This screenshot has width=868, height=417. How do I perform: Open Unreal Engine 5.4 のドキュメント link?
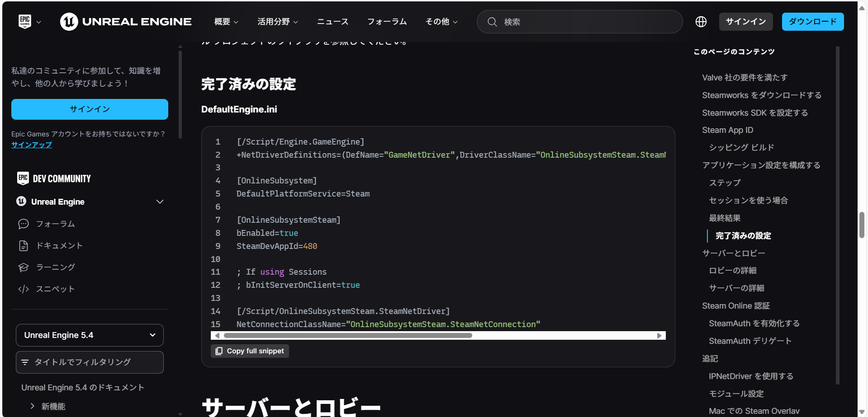[x=83, y=388]
